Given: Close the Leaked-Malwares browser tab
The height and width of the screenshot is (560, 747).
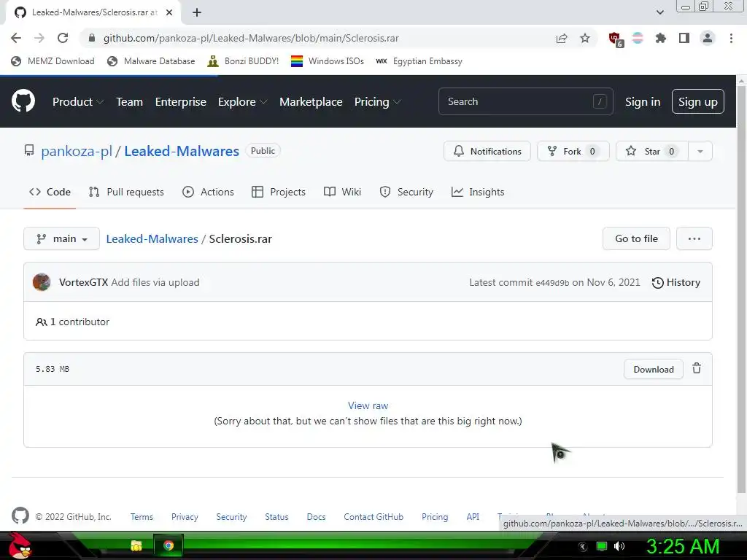Looking at the screenshot, I should click(169, 12).
